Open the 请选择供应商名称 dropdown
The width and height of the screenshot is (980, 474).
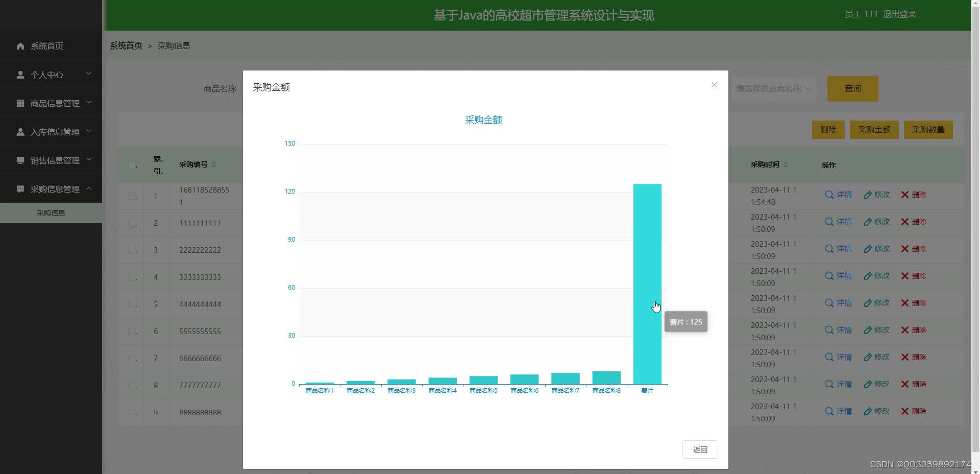[773, 89]
